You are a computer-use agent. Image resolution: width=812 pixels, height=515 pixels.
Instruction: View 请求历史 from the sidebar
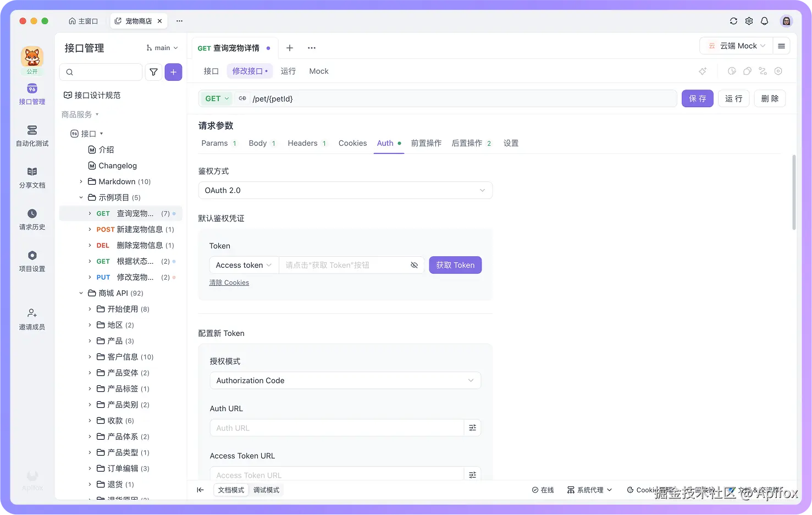pyautogui.click(x=31, y=219)
